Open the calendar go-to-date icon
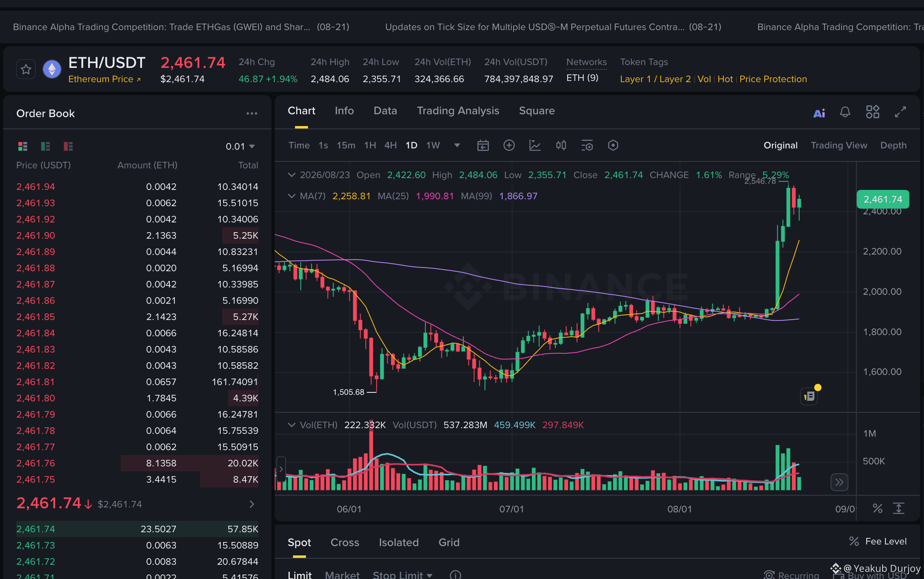Image resolution: width=924 pixels, height=579 pixels. click(x=483, y=145)
